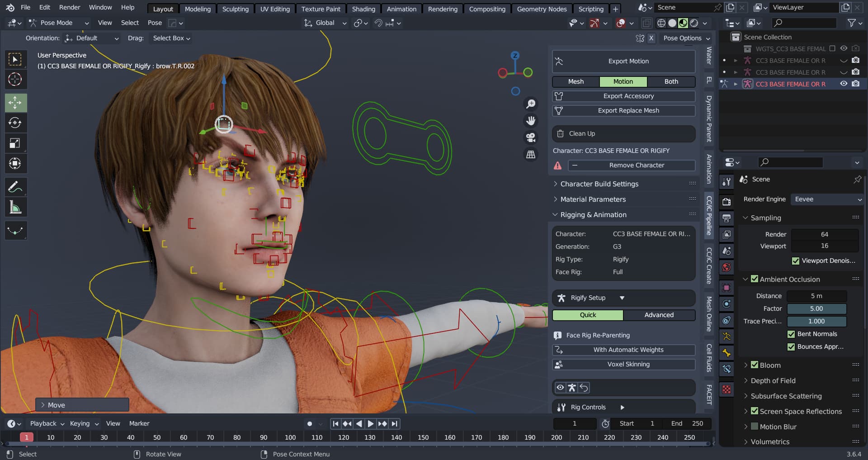Switch to wireframe viewport shading

661,23
